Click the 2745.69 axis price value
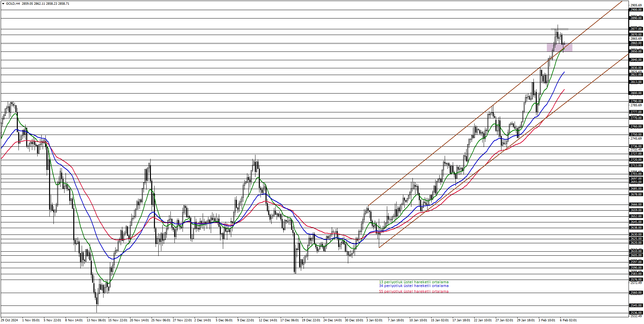 coord(636,139)
